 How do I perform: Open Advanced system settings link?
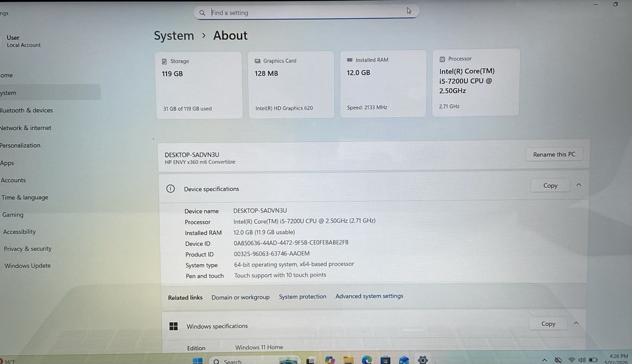[x=369, y=296]
